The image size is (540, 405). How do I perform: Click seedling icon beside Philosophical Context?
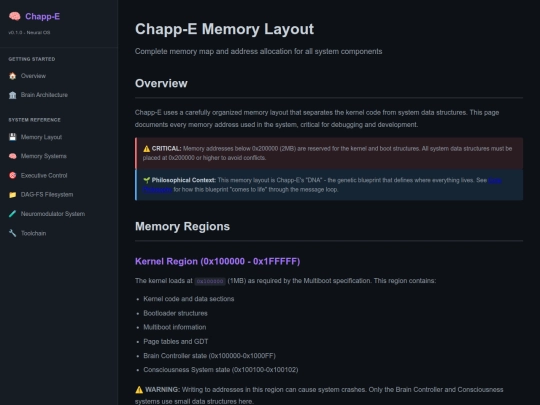pyautogui.click(x=147, y=180)
